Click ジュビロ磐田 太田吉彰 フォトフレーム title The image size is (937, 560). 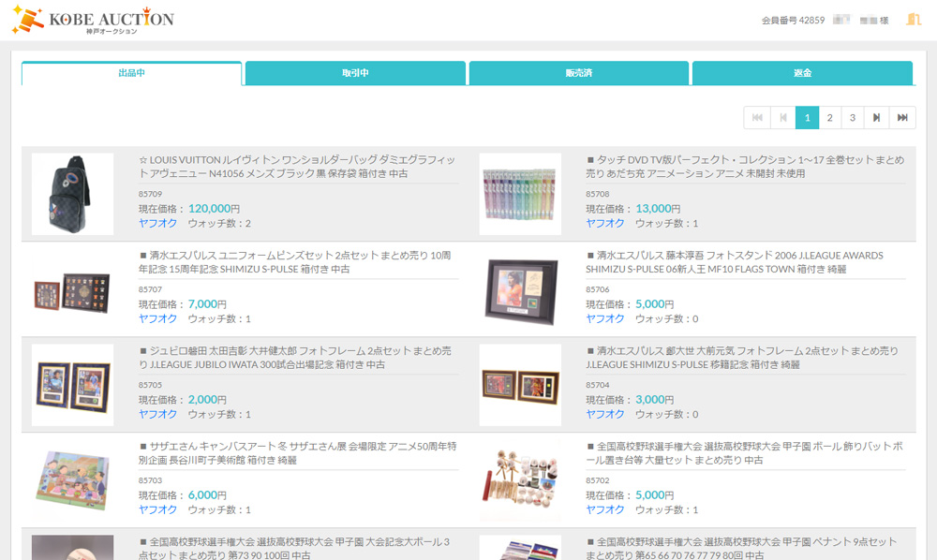294,358
